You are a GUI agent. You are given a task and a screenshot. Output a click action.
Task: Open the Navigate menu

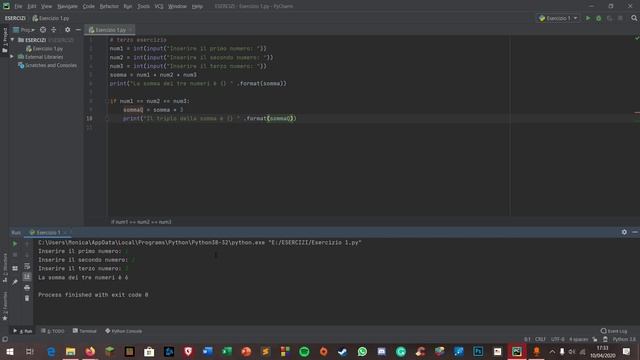[x=67, y=6]
